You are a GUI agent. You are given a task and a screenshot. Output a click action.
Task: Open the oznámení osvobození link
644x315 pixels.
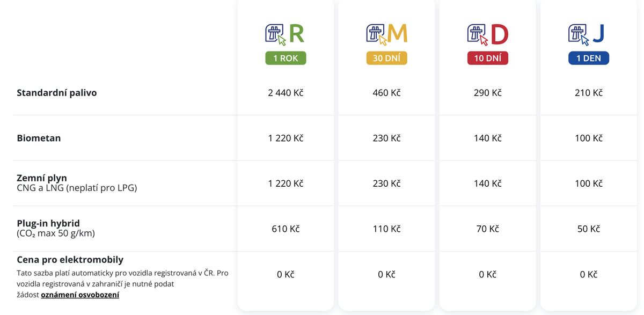click(x=80, y=295)
